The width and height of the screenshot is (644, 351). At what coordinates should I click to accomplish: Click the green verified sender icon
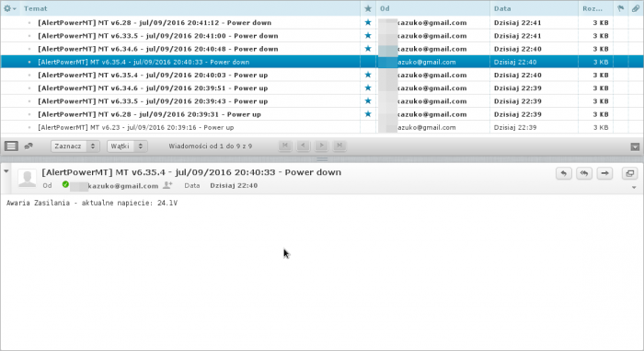(x=65, y=185)
